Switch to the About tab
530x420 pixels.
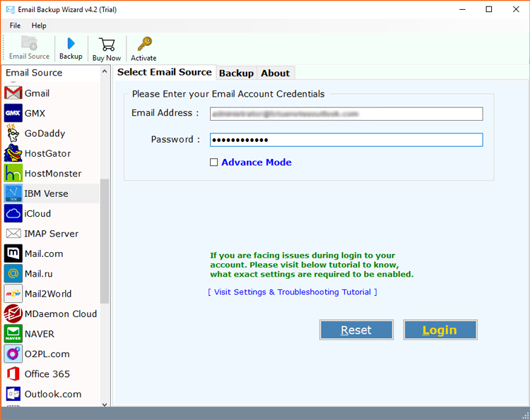click(275, 73)
